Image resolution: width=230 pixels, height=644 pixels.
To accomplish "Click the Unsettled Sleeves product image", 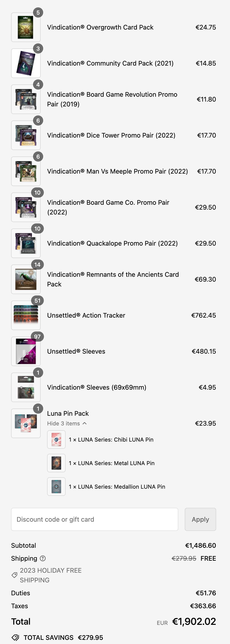I will point(26,351).
